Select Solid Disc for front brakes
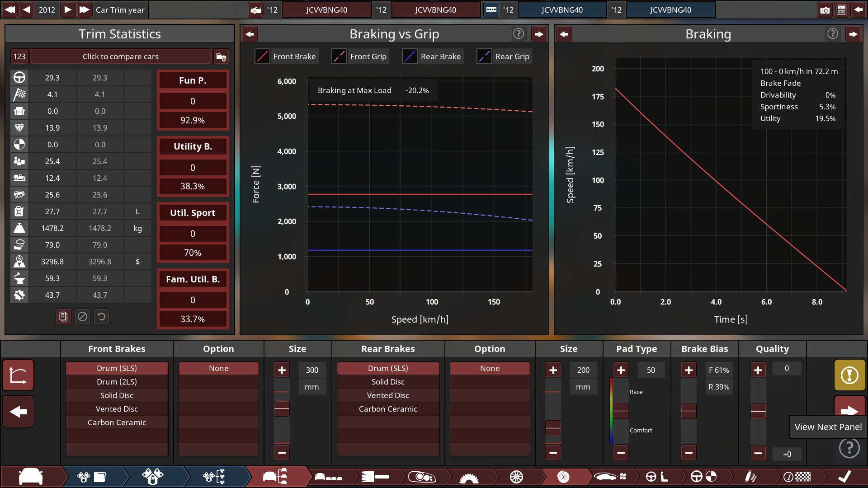This screenshot has height=488, width=868. click(x=117, y=395)
